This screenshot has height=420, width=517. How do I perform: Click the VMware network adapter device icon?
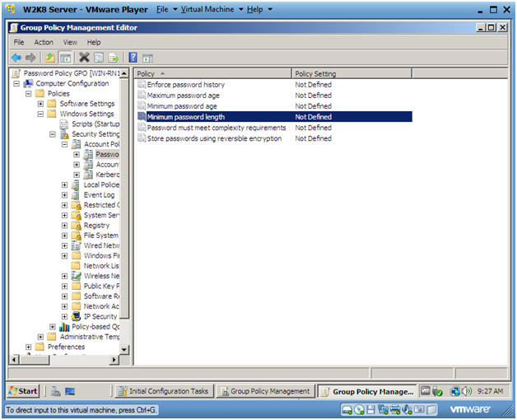pyautogui.click(x=383, y=410)
